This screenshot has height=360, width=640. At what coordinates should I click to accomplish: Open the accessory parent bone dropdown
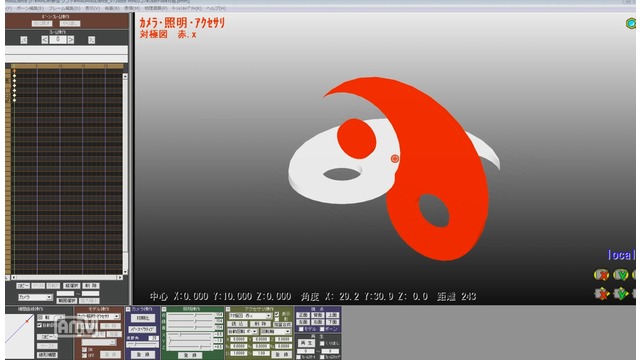pos(276,331)
